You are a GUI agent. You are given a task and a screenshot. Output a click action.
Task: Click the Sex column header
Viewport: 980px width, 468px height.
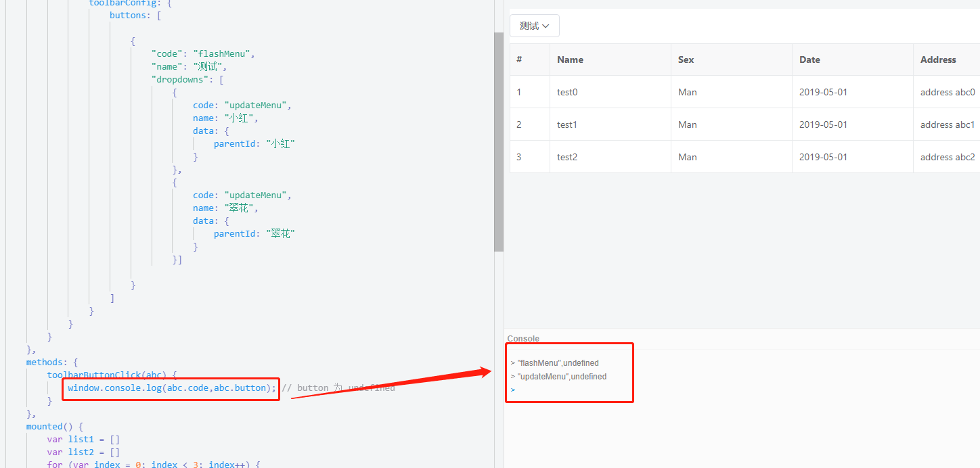point(685,60)
